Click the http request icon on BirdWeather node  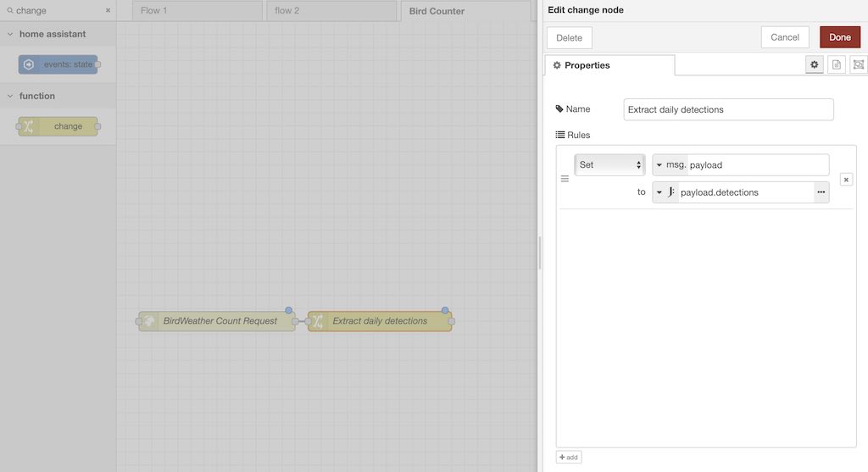tap(148, 321)
